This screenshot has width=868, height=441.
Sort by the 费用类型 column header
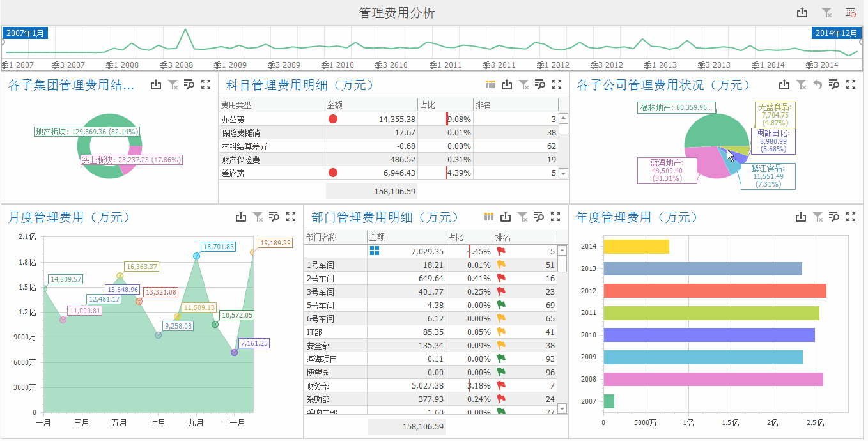(272, 105)
